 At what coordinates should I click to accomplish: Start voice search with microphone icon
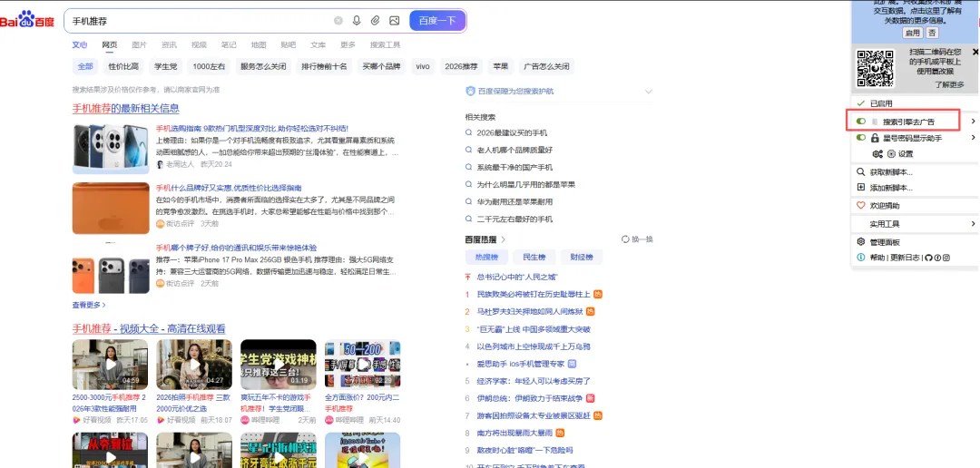point(357,21)
